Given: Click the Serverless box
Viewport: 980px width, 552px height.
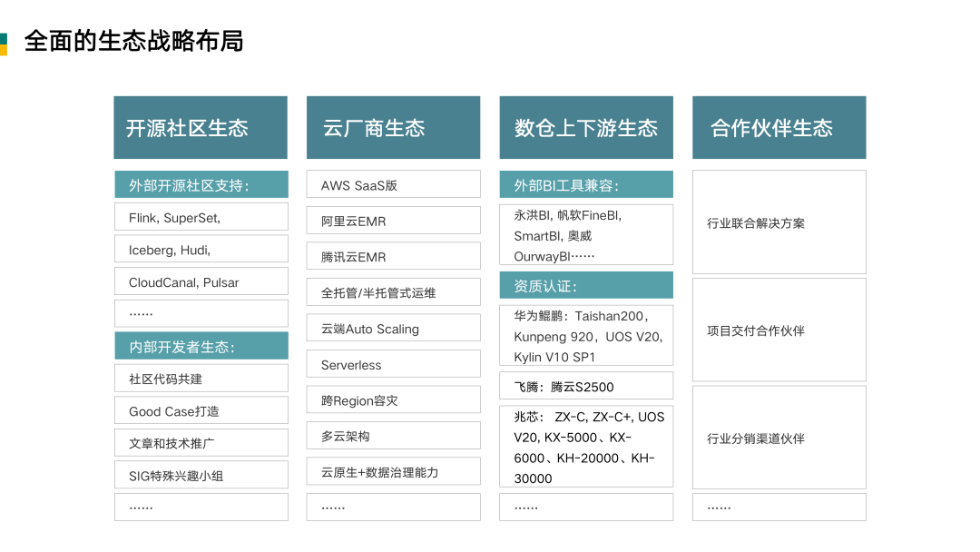Looking at the screenshot, I should [x=394, y=364].
